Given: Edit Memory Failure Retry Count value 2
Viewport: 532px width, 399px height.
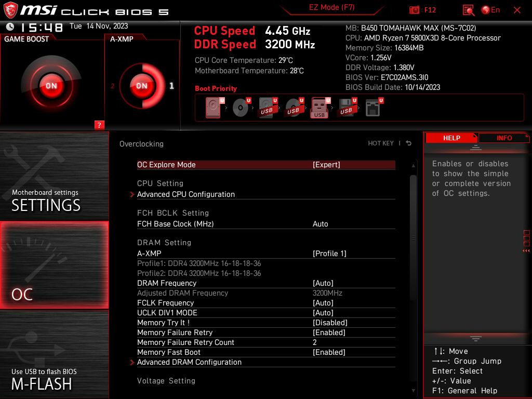Looking at the screenshot, I should tap(314, 342).
